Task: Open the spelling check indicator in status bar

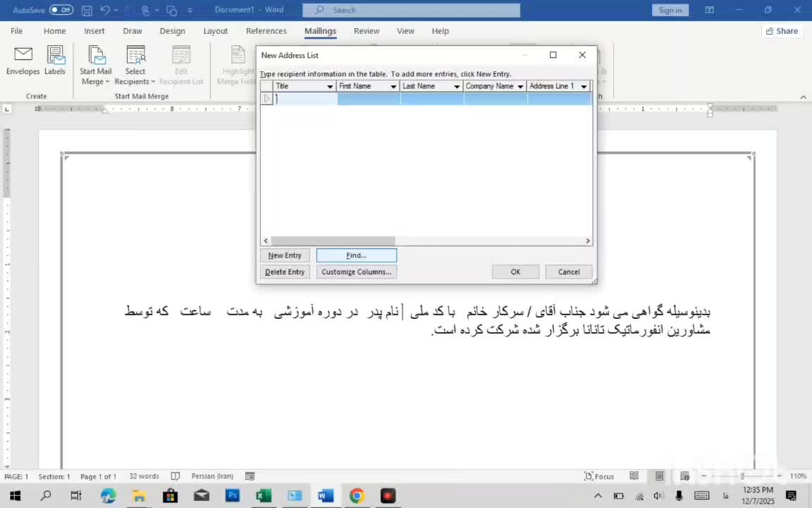Action: 175,476
